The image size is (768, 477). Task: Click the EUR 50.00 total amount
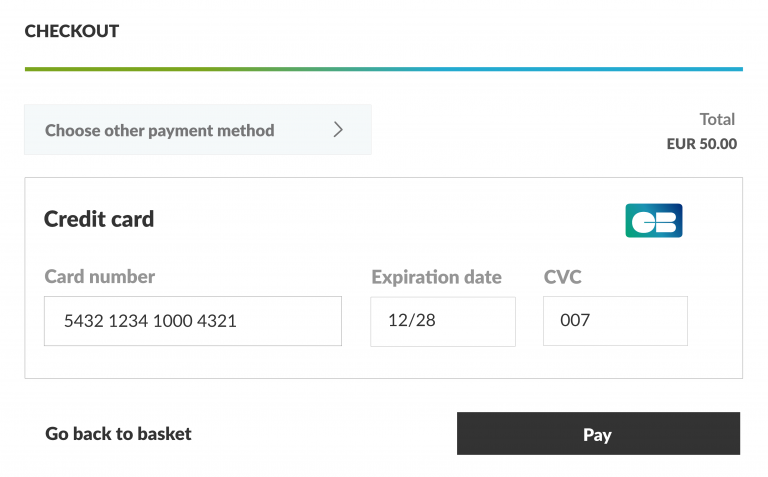coord(701,144)
